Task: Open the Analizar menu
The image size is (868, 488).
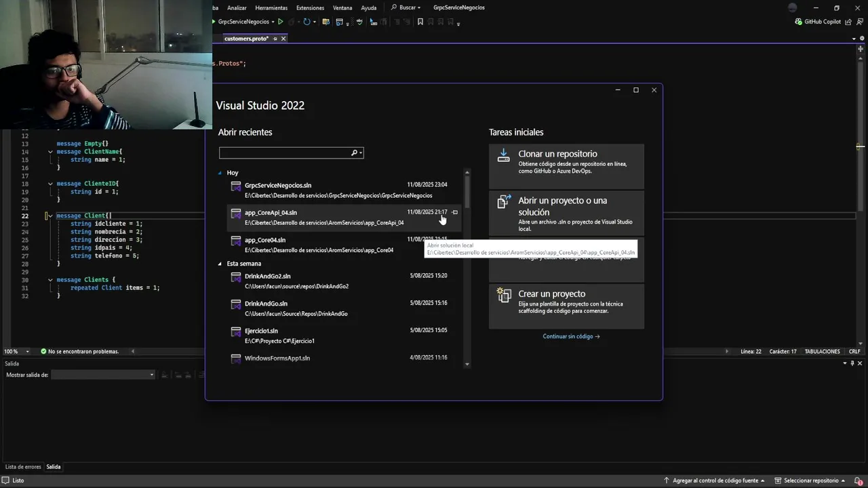Action: tap(237, 7)
